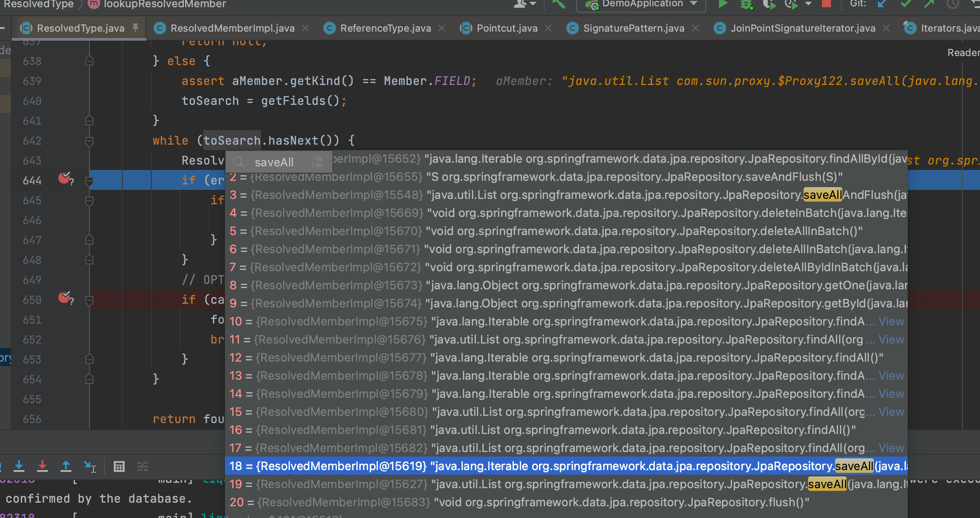Click the class icon on SignaturePattern.java tab
The width and height of the screenshot is (980, 518).
573,28
